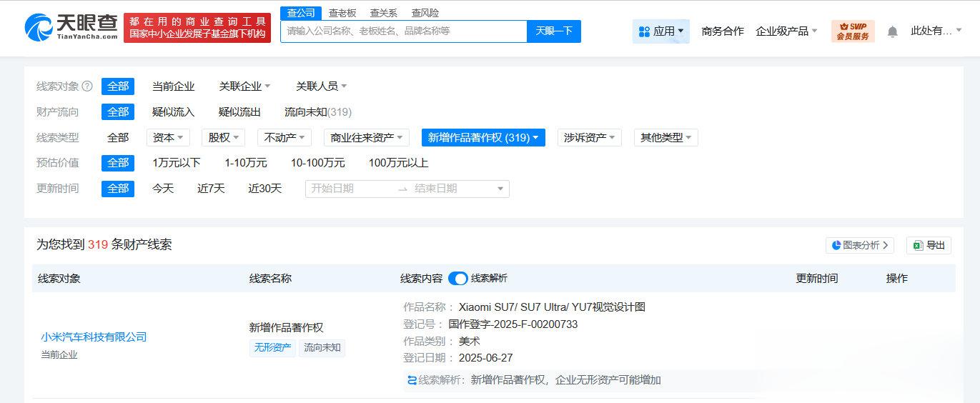
Task: Select 全部 for 线索类型 filter
Action: 118,138
